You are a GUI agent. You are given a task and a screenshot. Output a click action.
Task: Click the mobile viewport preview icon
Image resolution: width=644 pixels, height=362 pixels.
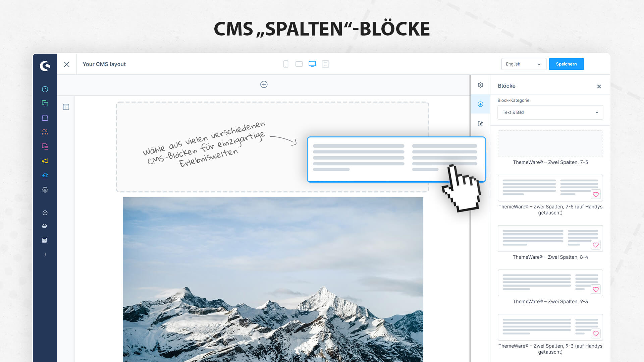(x=285, y=64)
